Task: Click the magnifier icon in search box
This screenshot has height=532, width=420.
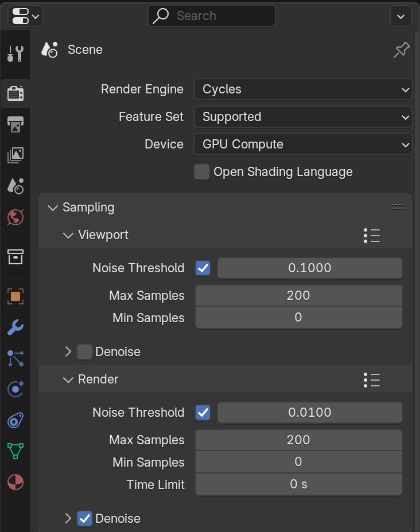Action: [161, 16]
